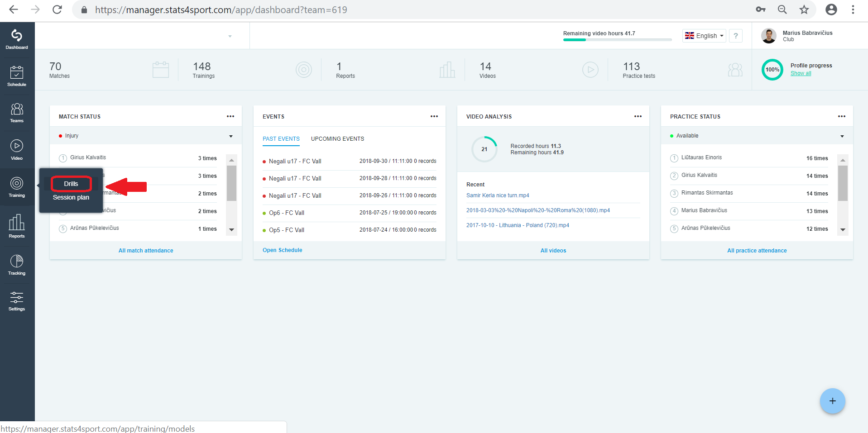The height and width of the screenshot is (433, 868).
Task: Click Show all under Profile progress
Action: point(801,73)
